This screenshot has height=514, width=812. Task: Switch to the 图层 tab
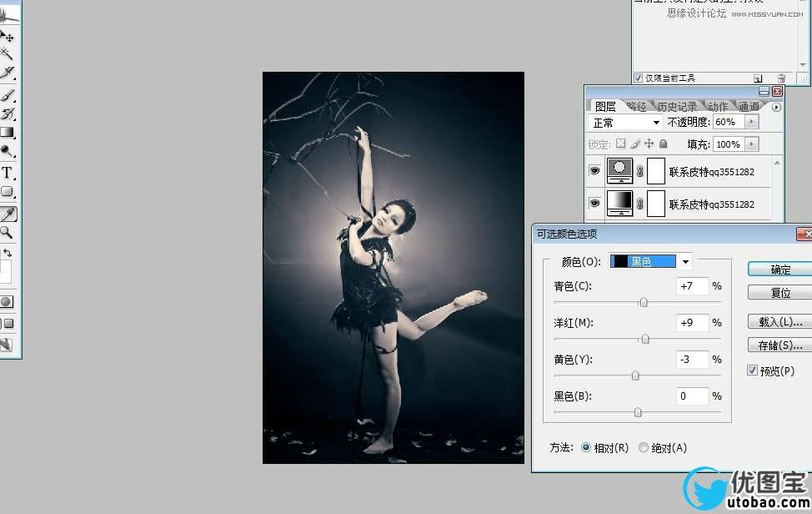tap(605, 106)
